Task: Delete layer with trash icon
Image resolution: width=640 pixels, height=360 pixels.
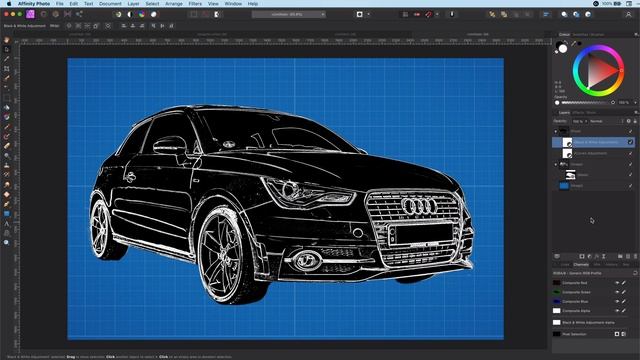Action: [x=635, y=256]
